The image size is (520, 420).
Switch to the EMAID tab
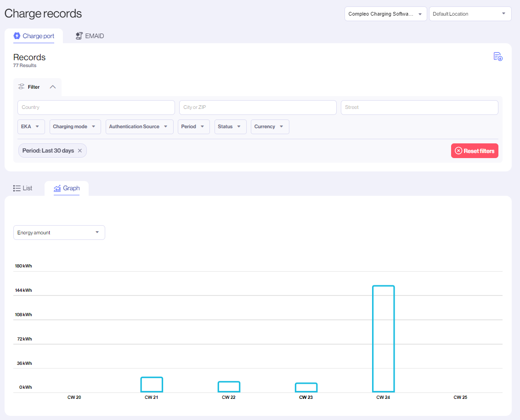click(94, 36)
